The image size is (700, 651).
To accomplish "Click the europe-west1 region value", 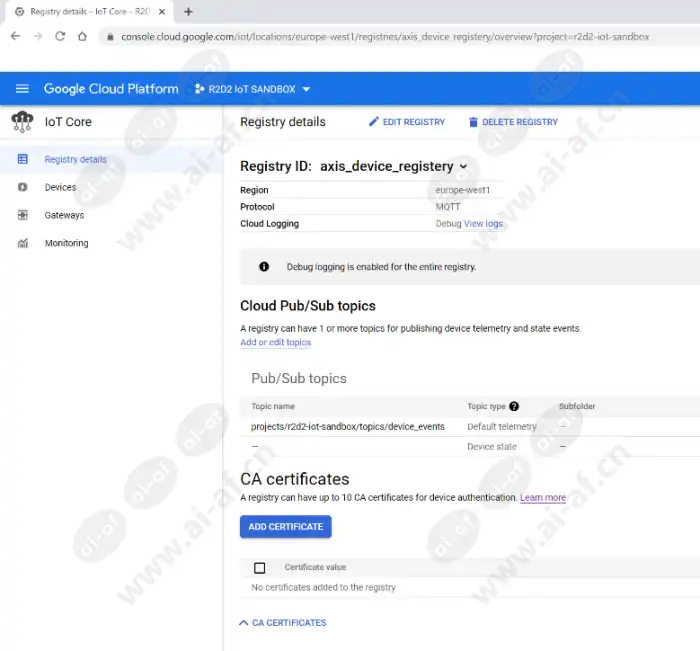I will tap(462, 190).
